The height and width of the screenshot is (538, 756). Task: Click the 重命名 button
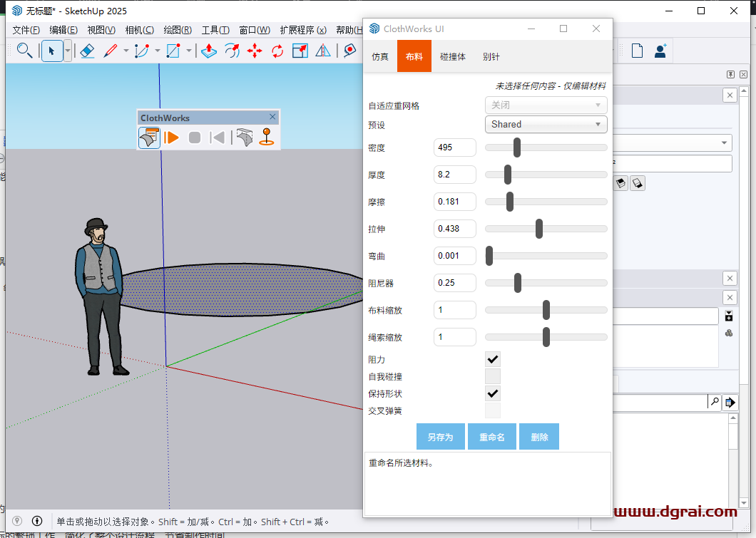[x=492, y=437]
